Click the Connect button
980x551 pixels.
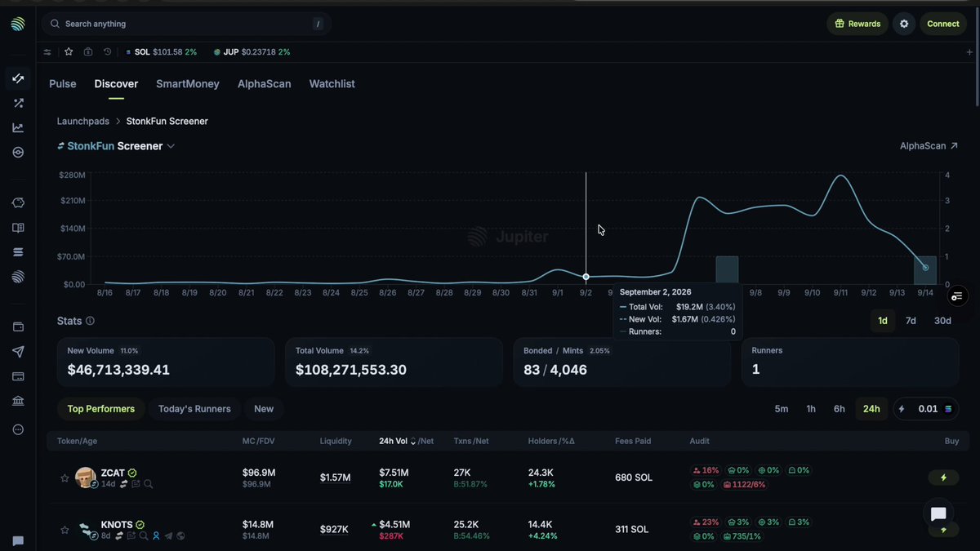pyautogui.click(x=943, y=24)
